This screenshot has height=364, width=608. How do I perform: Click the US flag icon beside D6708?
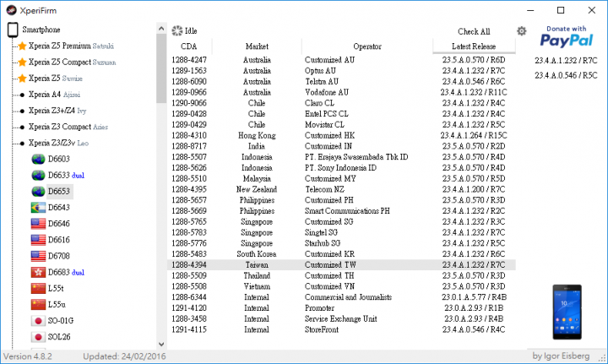(x=38, y=256)
